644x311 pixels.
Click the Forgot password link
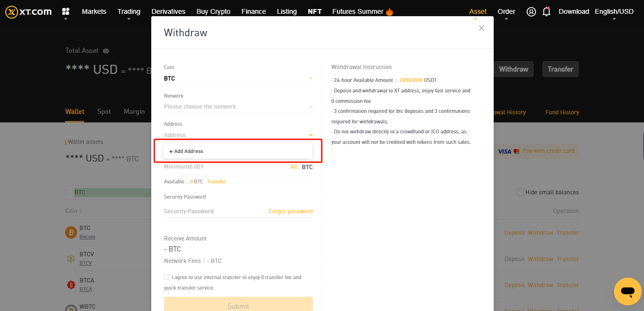(291, 211)
